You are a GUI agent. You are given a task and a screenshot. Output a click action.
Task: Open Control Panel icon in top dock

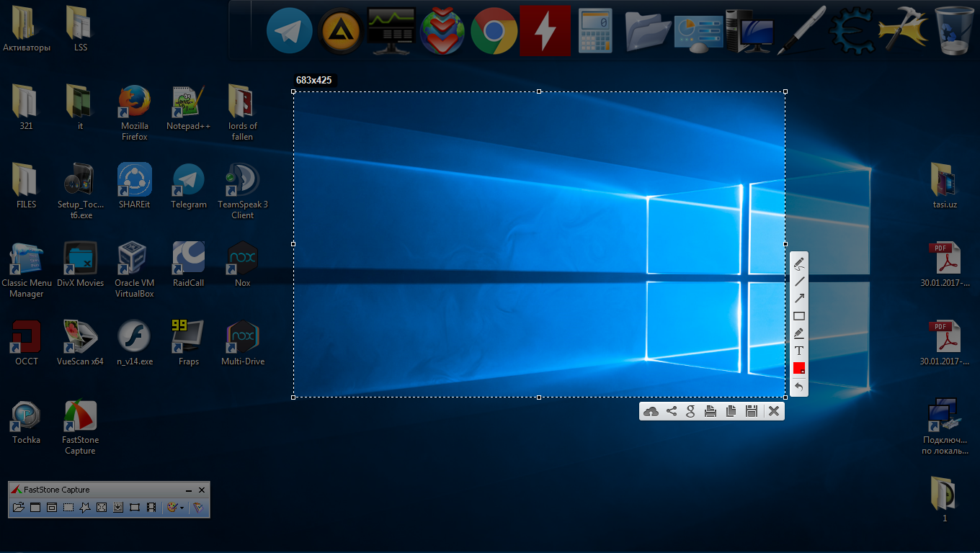click(698, 32)
